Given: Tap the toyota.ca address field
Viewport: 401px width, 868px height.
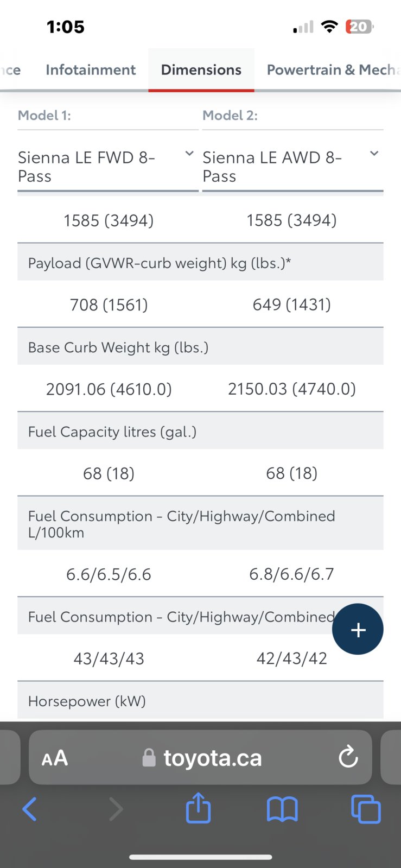Looking at the screenshot, I should (200, 757).
